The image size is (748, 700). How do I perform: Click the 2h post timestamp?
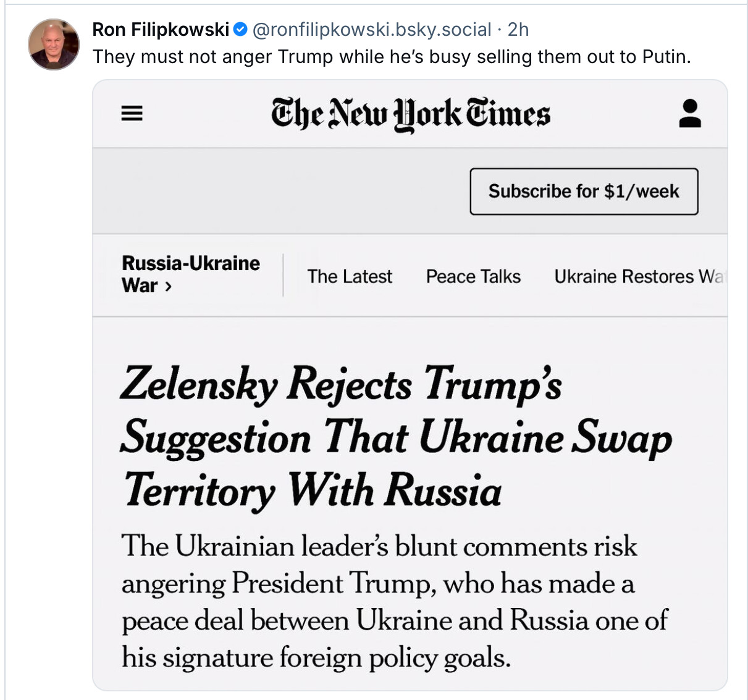(x=518, y=29)
